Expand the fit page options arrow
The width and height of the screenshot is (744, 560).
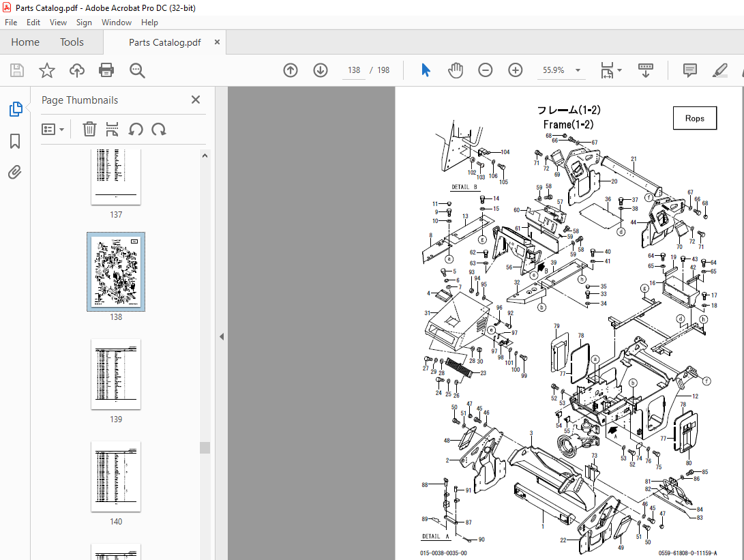coord(620,70)
